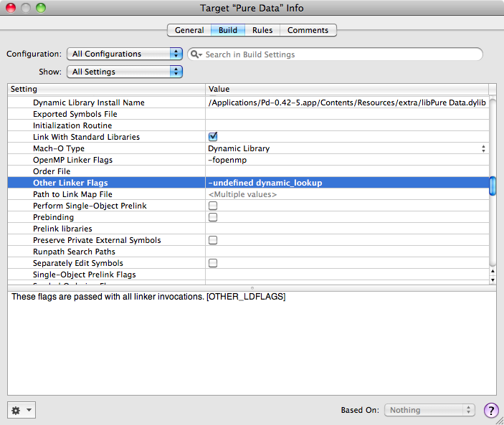Viewport: 504px width, 425px height.
Task: Click the red close window button
Action: tap(11, 8)
